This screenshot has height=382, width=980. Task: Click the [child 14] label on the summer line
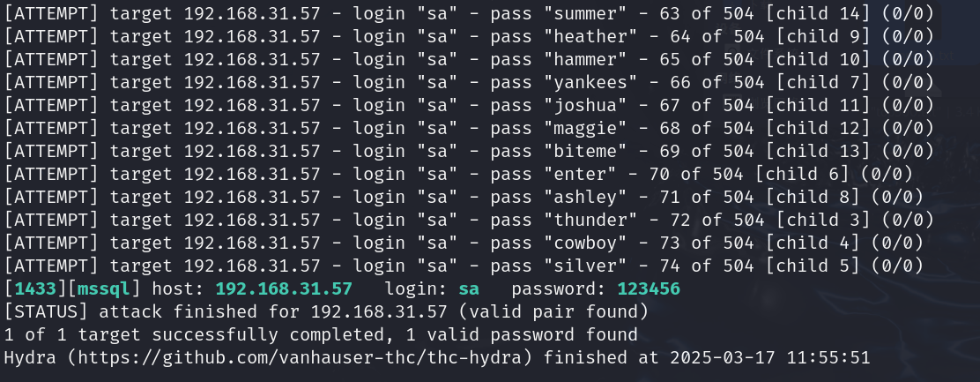pos(823,13)
